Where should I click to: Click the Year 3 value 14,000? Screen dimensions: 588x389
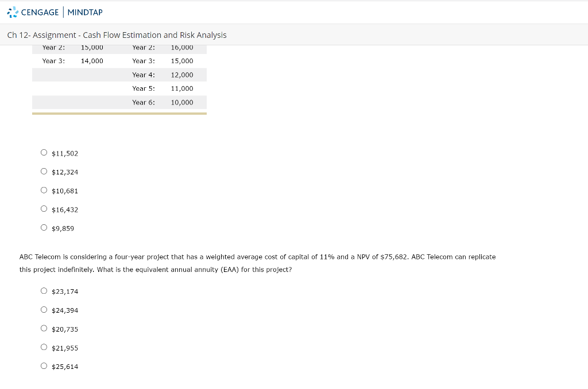pos(92,61)
